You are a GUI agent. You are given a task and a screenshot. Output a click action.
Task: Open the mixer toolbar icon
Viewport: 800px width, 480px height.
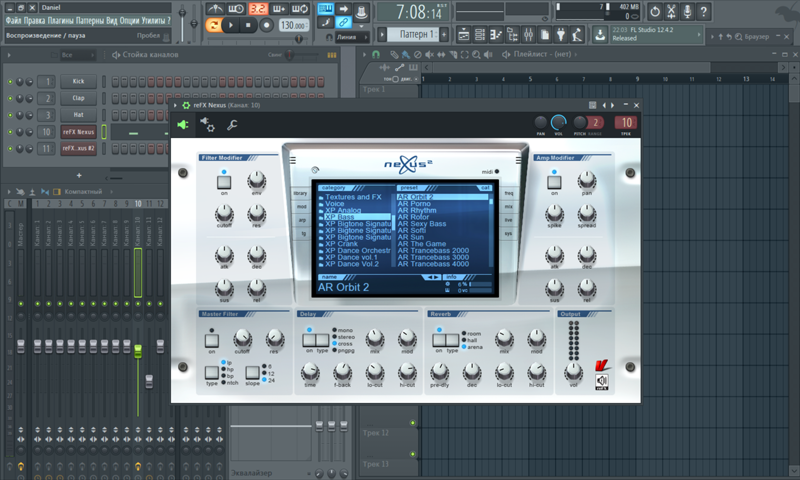(529, 35)
